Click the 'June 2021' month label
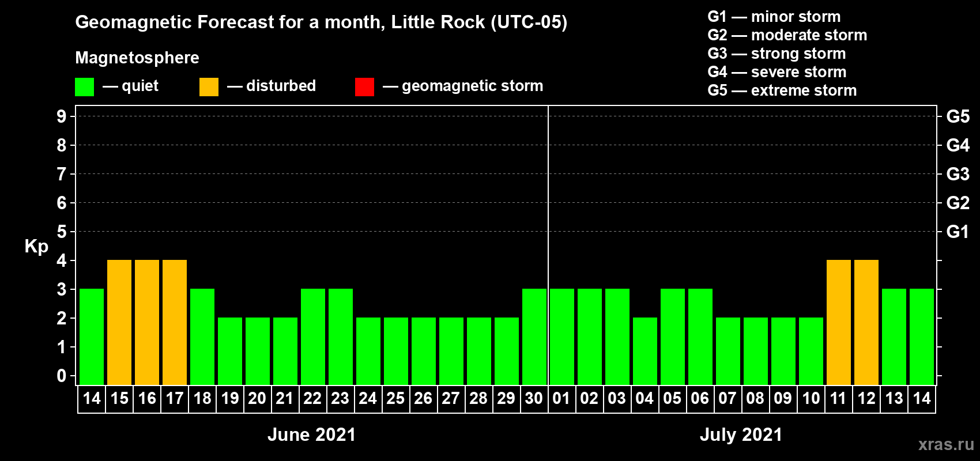The width and height of the screenshot is (980, 461). coord(312,434)
